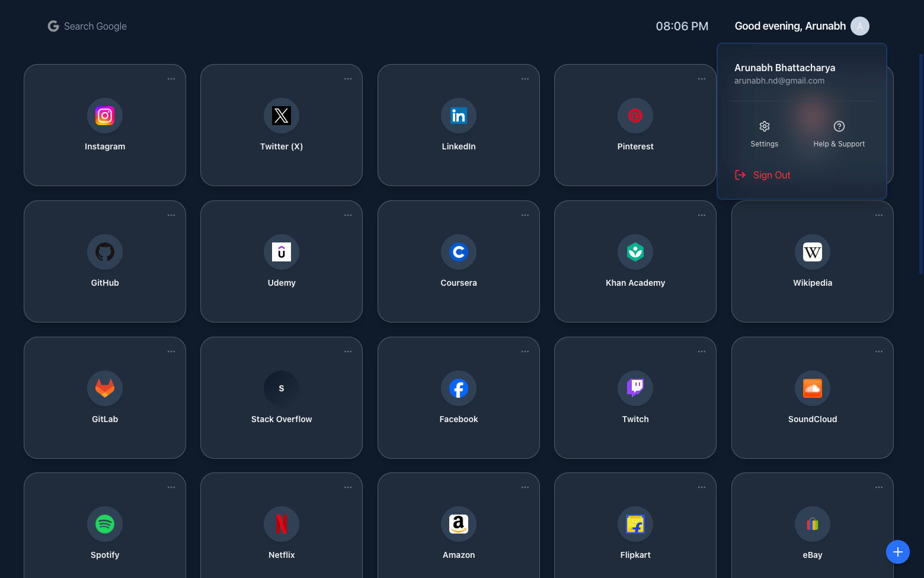Open the Instagram shortcut
The width and height of the screenshot is (924, 578).
tap(105, 125)
